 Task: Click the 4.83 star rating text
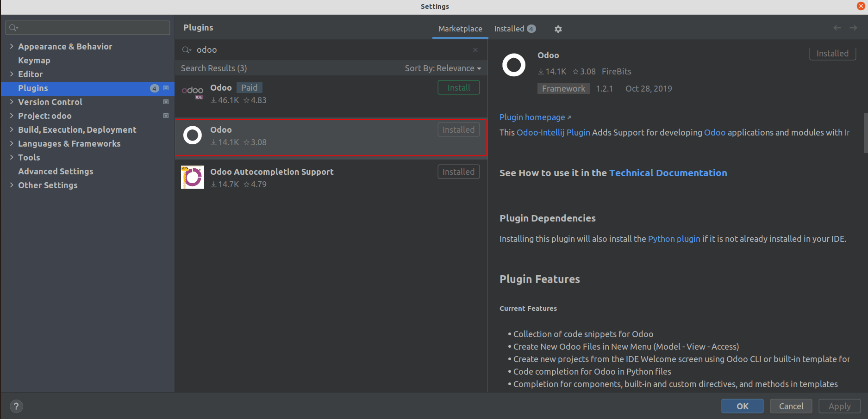[x=259, y=100]
